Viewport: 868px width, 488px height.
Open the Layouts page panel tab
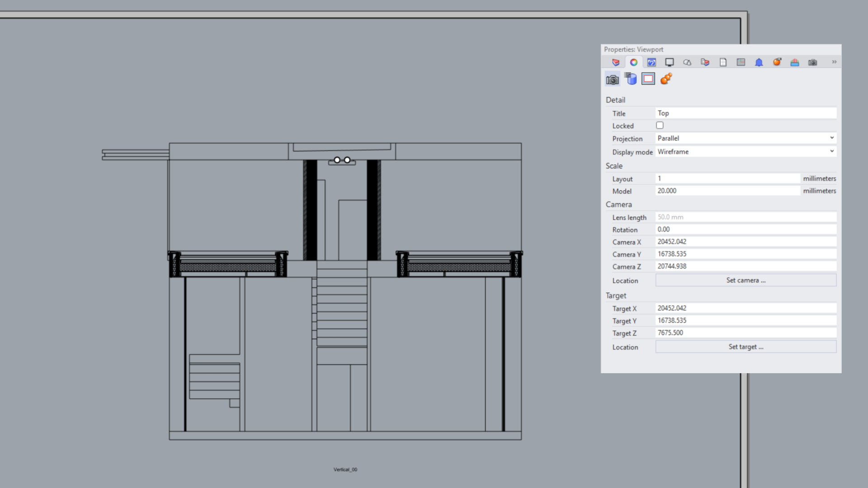723,62
